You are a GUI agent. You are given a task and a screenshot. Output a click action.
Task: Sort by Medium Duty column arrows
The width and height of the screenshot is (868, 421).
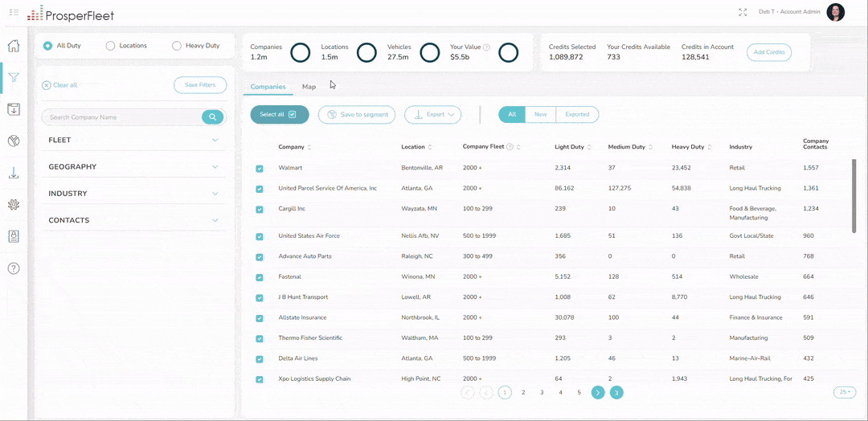[650, 147]
